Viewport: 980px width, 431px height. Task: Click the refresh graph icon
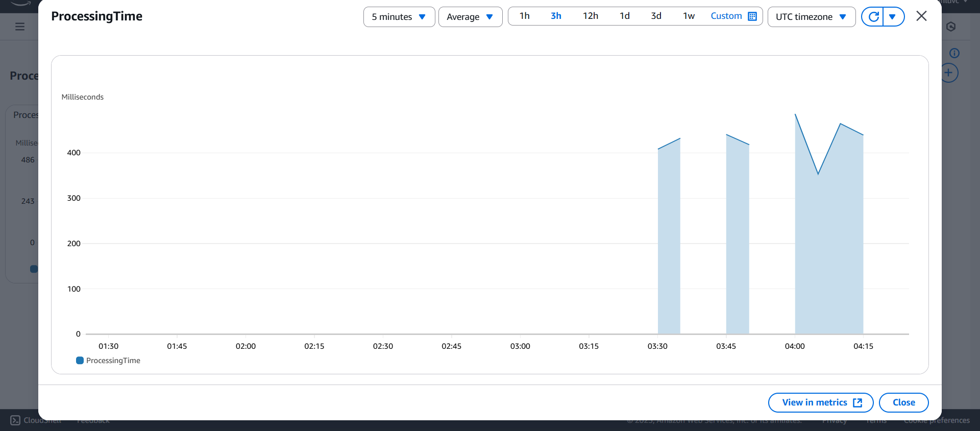(x=873, y=17)
